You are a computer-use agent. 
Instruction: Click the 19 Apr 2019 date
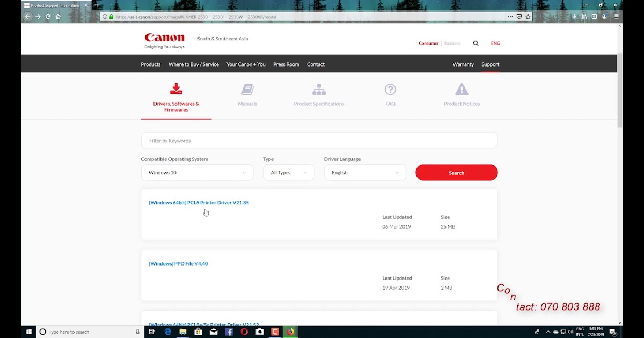pyautogui.click(x=396, y=288)
